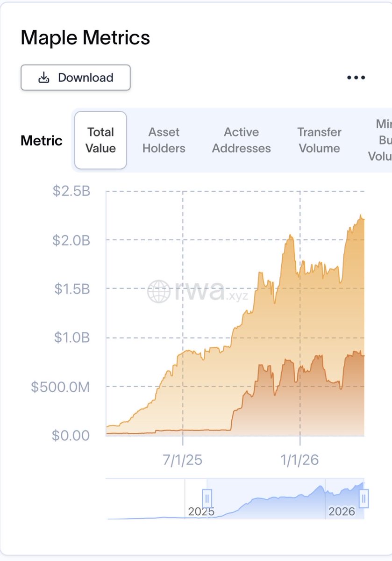Choose the partially visible Mint/Burn Volume tab
Viewport: 392px width, 561px height.
click(x=381, y=140)
